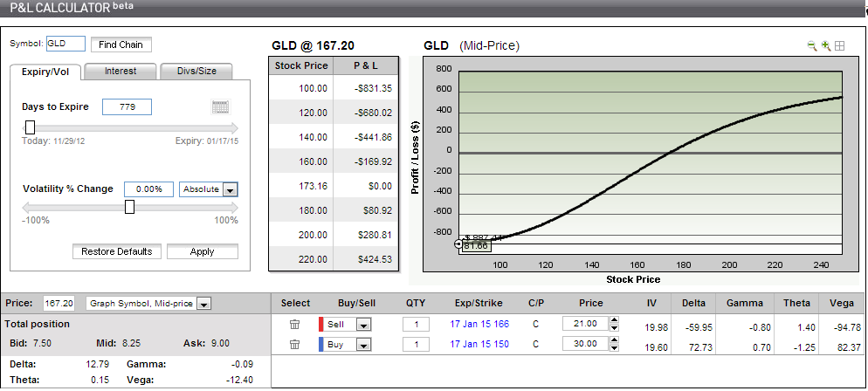Increase the 21.00 price with up arrow
The height and width of the screenshot is (391, 868).
pos(614,319)
